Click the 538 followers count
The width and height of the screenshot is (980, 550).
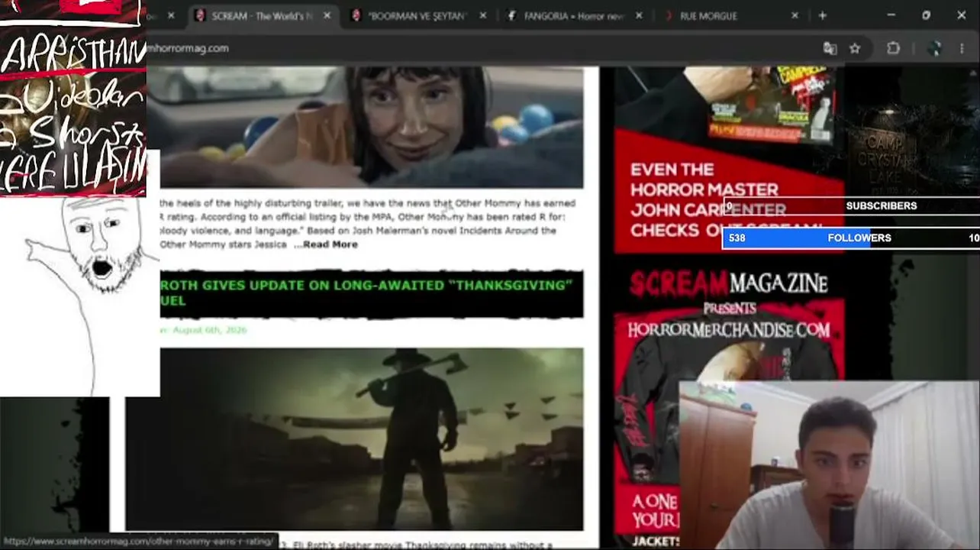[x=737, y=238]
